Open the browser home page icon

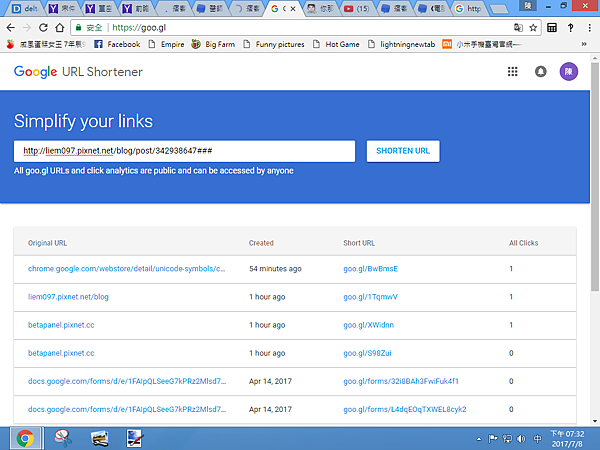click(x=60, y=28)
